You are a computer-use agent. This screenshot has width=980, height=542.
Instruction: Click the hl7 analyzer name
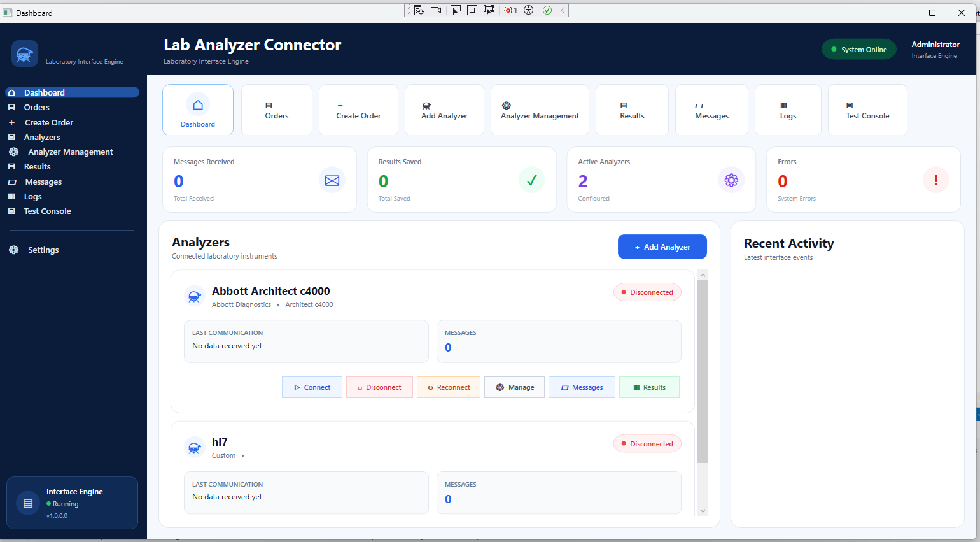click(220, 442)
